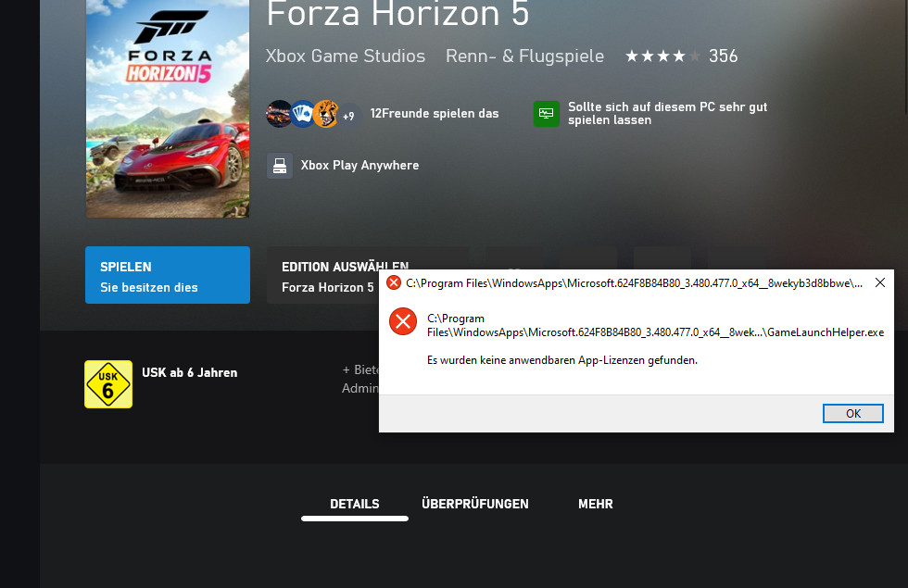Click 'Sollte sich auf diesem PC sehr gut spielen lassen'

pos(667,113)
